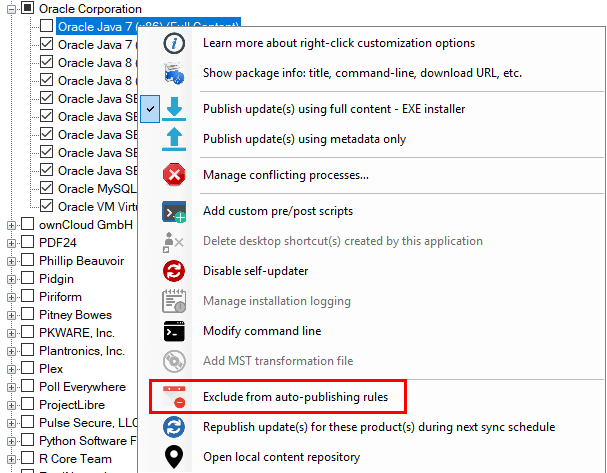
Task: Expand the PDF24 tree node
Action: [11, 243]
